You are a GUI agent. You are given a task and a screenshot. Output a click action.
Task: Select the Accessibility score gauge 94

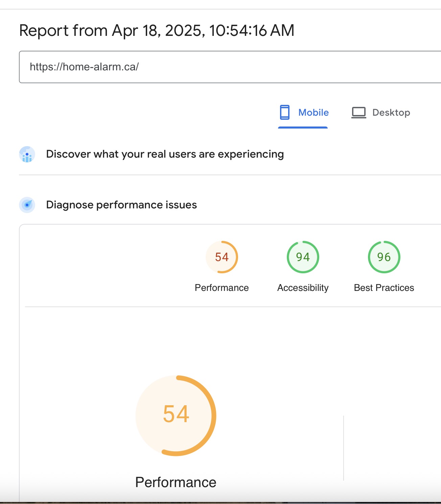pos(303,257)
